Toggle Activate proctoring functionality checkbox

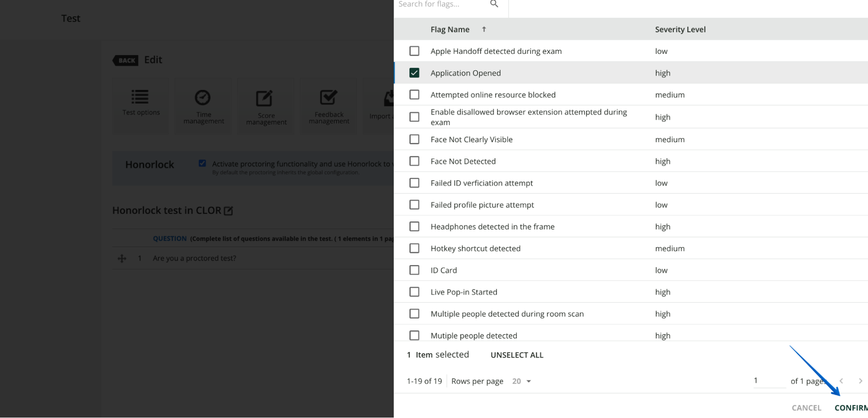click(x=202, y=163)
